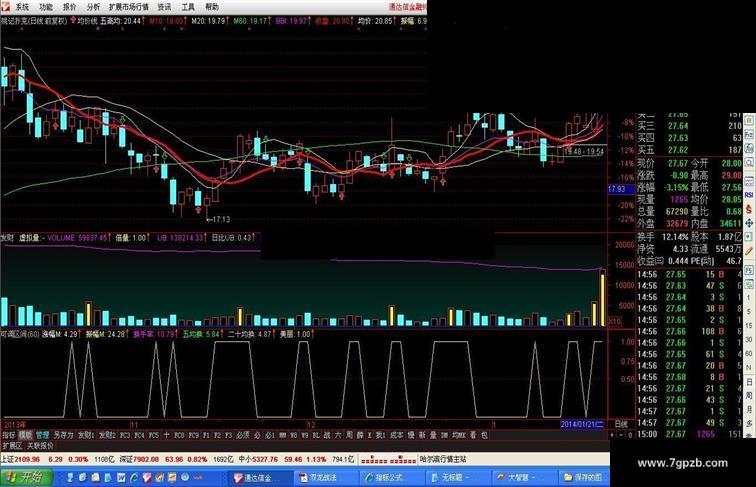Open the 关联报价 tab
The height and width of the screenshot is (487, 756).
(x=40, y=446)
